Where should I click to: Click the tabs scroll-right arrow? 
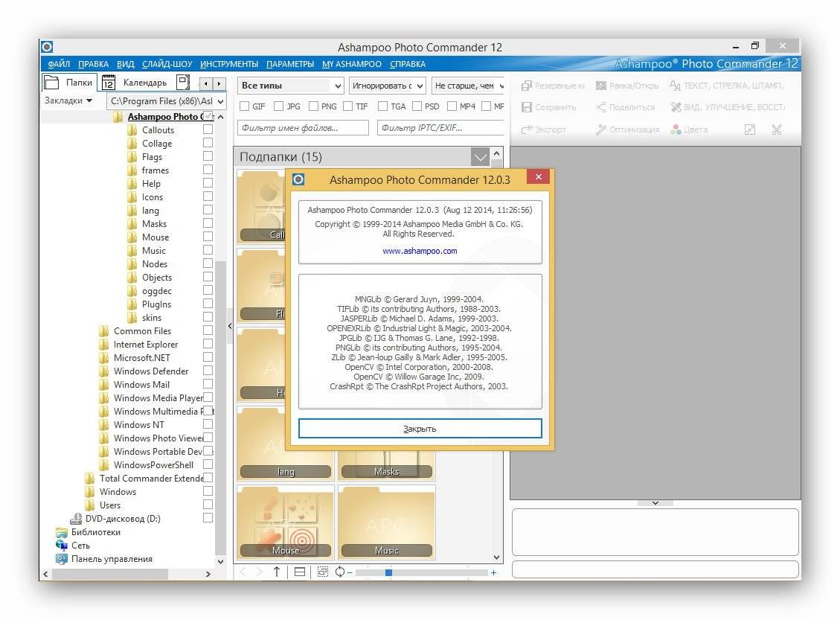(219, 83)
